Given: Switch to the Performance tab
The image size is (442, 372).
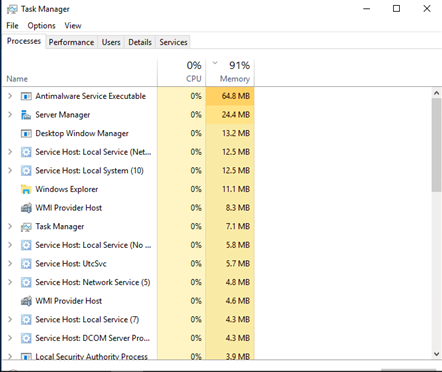Looking at the screenshot, I should point(71,42).
